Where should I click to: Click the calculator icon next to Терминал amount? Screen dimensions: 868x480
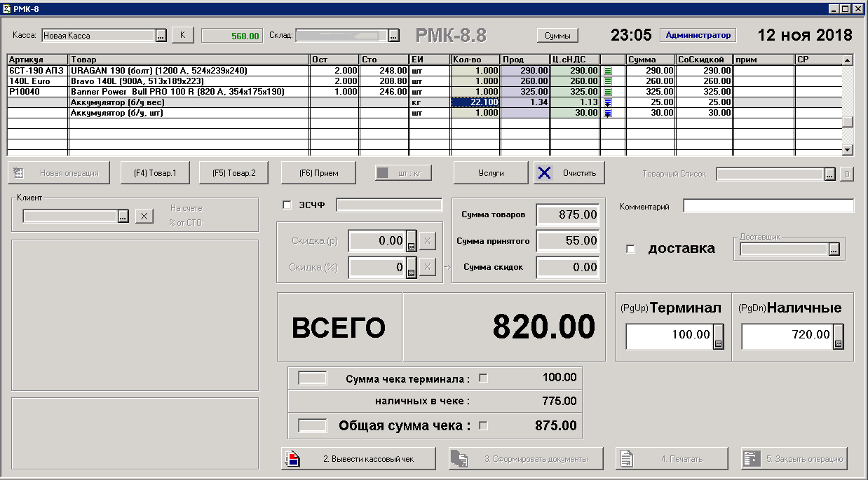tap(718, 336)
